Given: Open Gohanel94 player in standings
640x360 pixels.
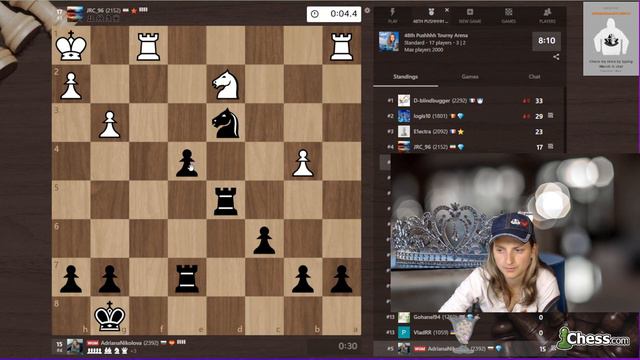Looking at the screenshot, I should click(428, 317).
